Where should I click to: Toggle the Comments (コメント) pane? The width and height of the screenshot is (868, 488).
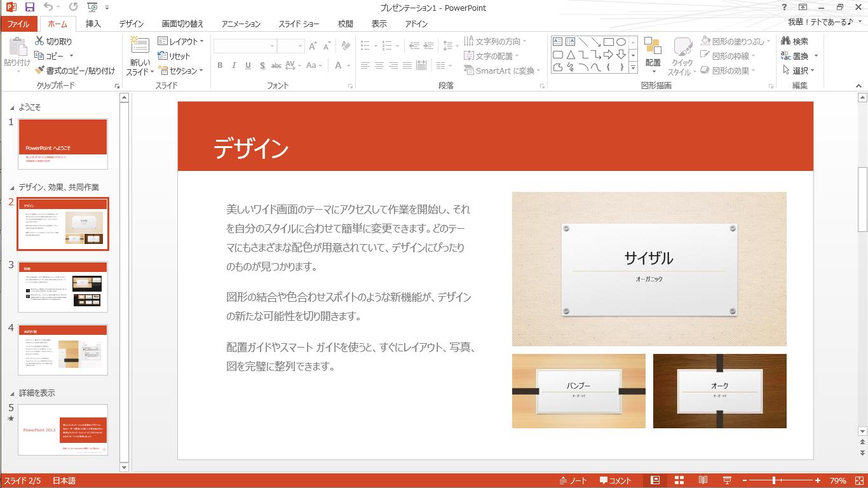[x=616, y=480]
